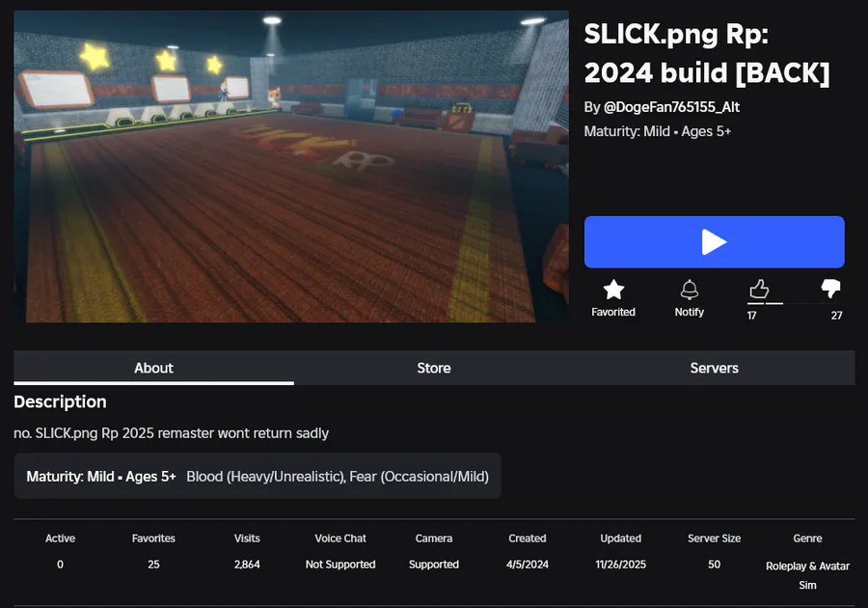Image resolution: width=868 pixels, height=608 pixels.
Task: Open the Servers tab
Action: [714, 368]
